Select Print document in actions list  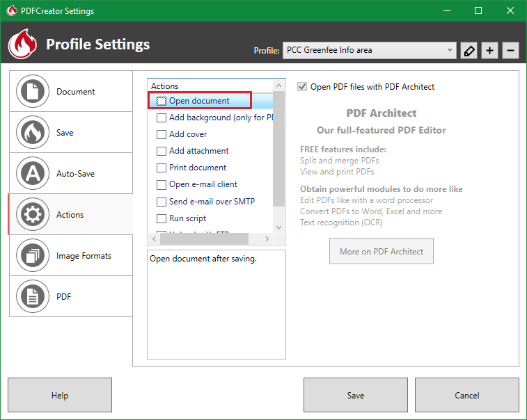[198, 168]
